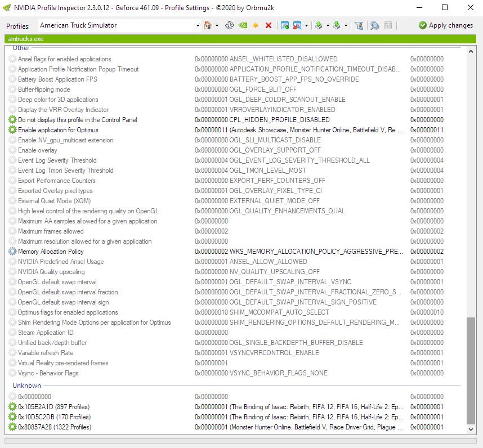
Task: Open the dropdown arrow beside remove application icon
Action: tap(306, 25)
